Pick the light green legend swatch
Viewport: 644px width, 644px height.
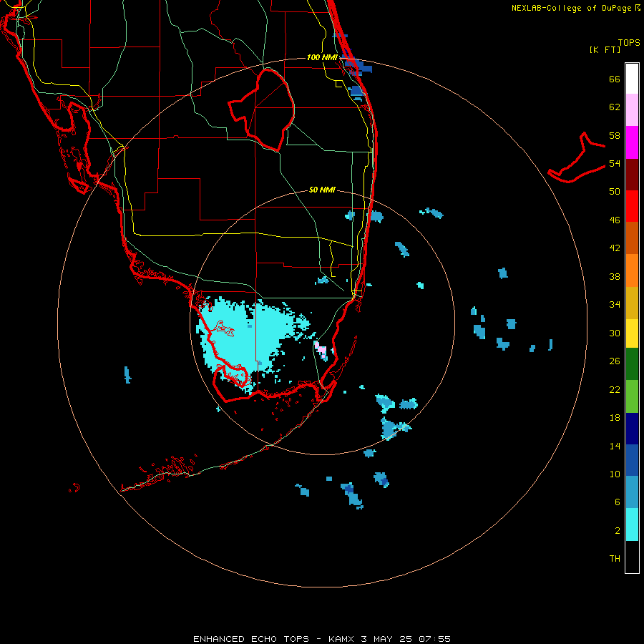(632, 396)
